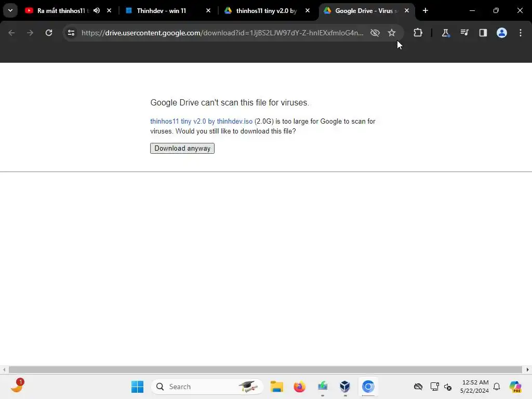The image size is (532, 399).
Task: Click the 'Download anyway' button
Action: coord(182,148)
